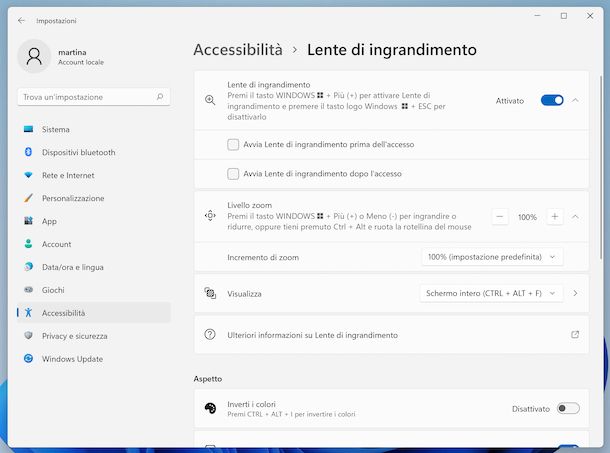The height and width of the screenshot is (453, 610).
Task: Open the Incremento di zoom dropdown
Action: pos(492,257)
